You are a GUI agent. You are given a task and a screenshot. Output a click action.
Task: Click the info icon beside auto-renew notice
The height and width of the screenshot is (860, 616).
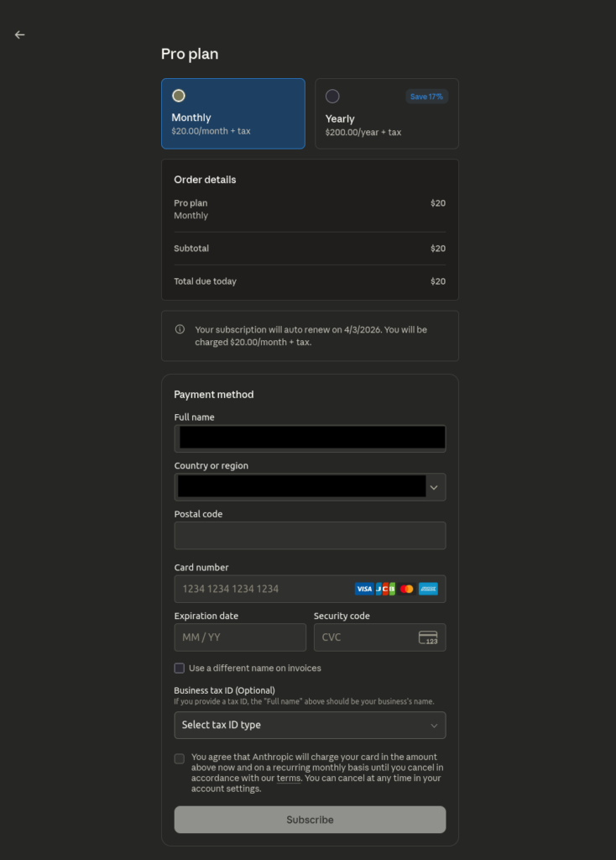180,329
